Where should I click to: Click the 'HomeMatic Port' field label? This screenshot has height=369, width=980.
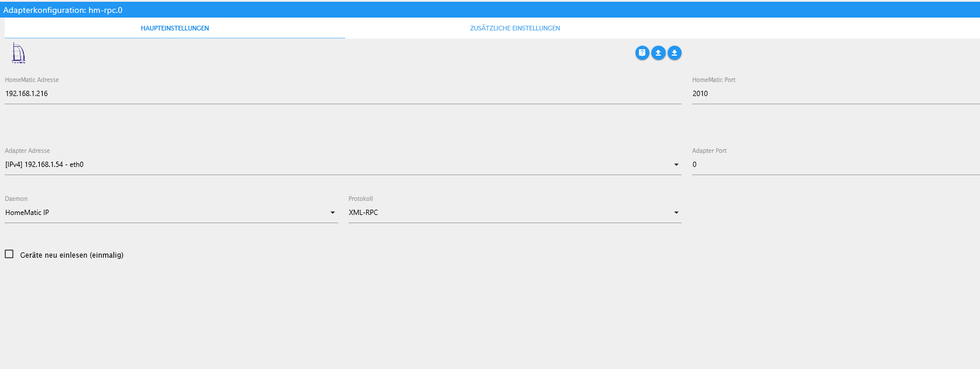click(714, 80)
